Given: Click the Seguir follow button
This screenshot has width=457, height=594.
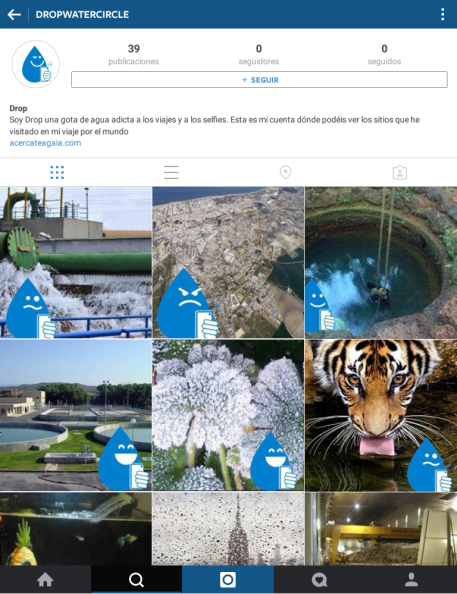Looking at the screenshot, I should pyautogui.click(x=259, y=80).
